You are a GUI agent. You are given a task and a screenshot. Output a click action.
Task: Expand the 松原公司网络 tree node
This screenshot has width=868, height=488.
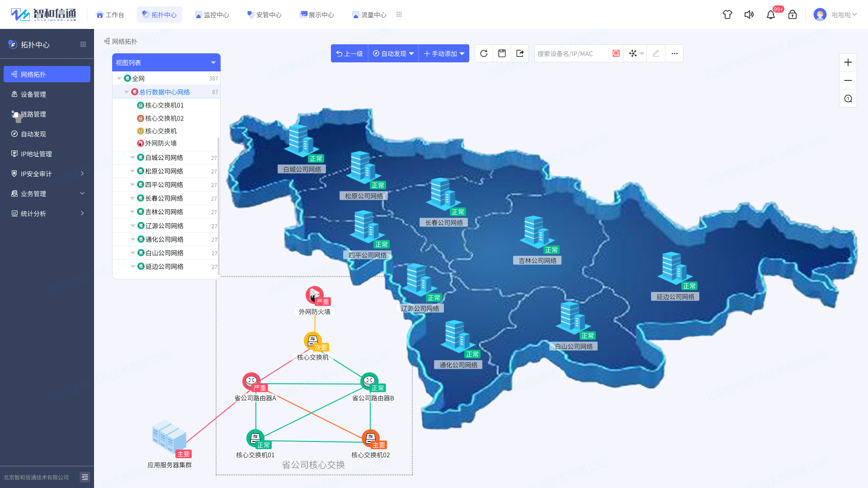(132, 171)
